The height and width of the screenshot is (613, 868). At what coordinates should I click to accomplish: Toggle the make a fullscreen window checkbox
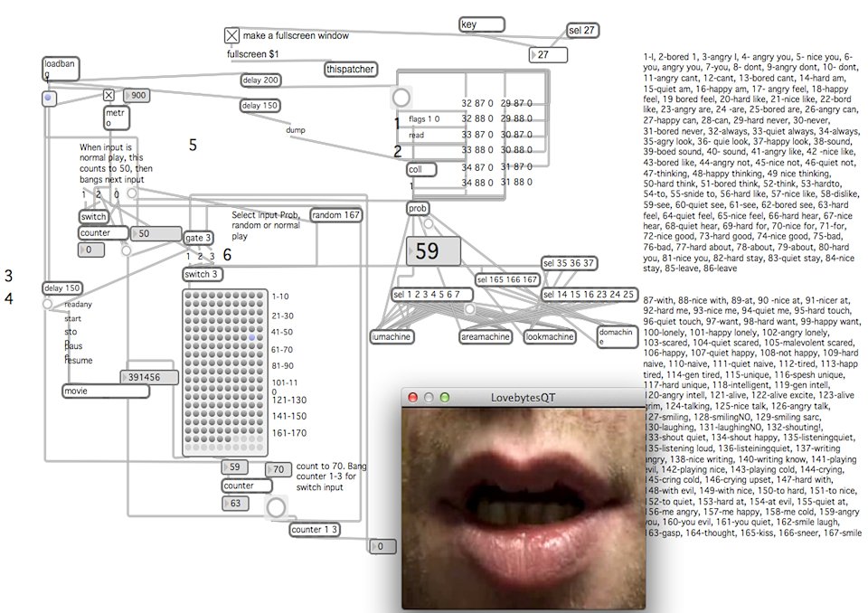pos(232,35)
